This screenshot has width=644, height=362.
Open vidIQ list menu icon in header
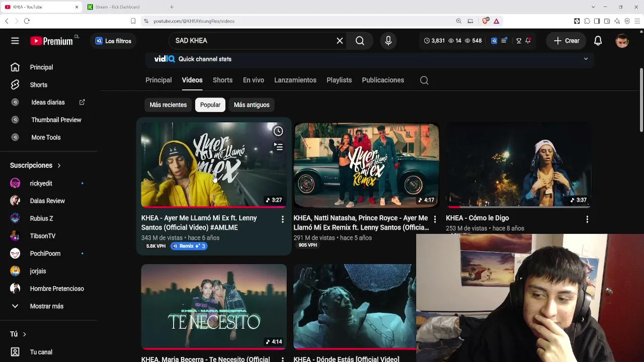[504, 41]
